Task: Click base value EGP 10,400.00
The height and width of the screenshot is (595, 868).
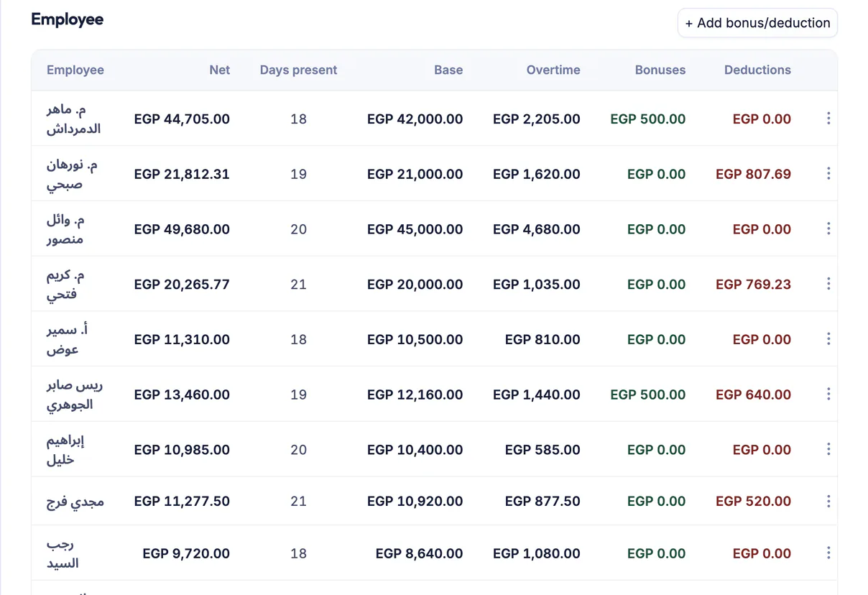Action: 415,450
